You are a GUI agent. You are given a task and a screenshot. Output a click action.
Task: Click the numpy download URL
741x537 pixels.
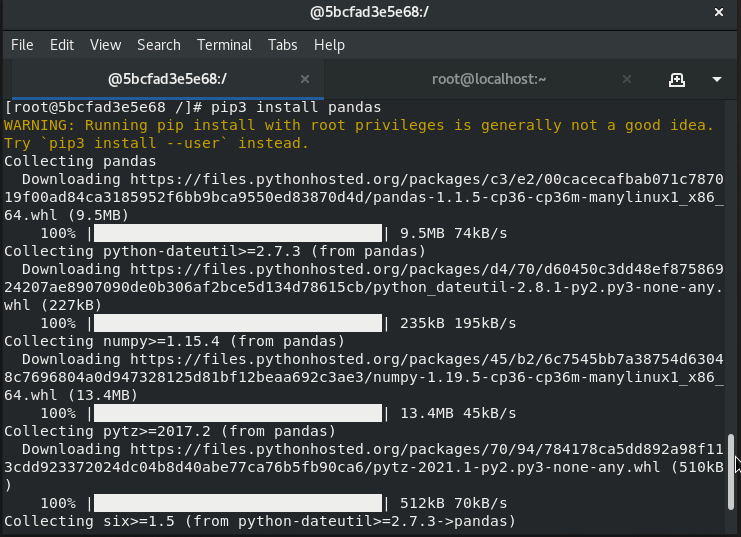click(364, 377)
